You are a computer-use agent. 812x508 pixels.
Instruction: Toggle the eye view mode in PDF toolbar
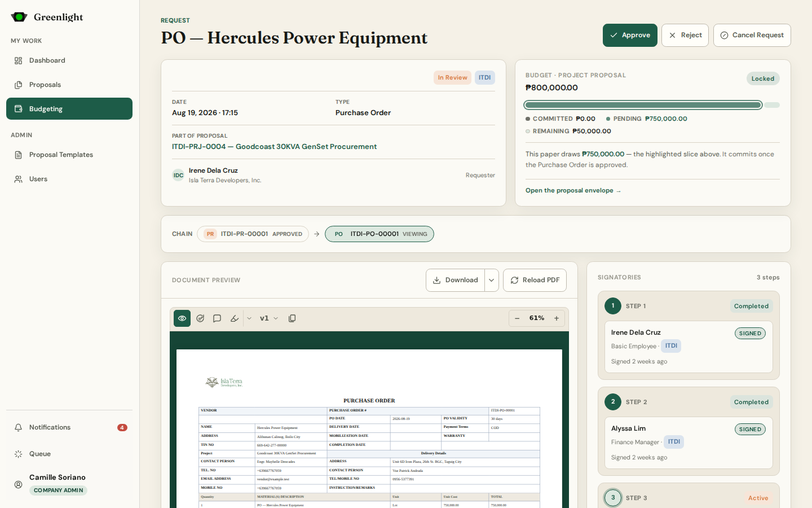coord(182,318)
